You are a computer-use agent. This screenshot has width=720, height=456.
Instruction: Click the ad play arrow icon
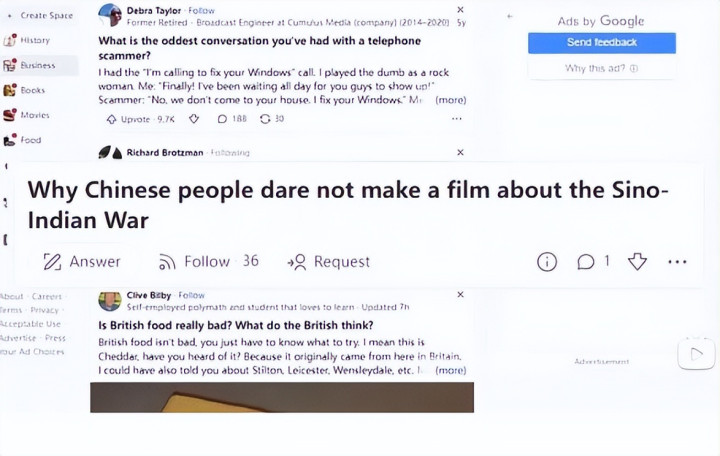[697, 354]
